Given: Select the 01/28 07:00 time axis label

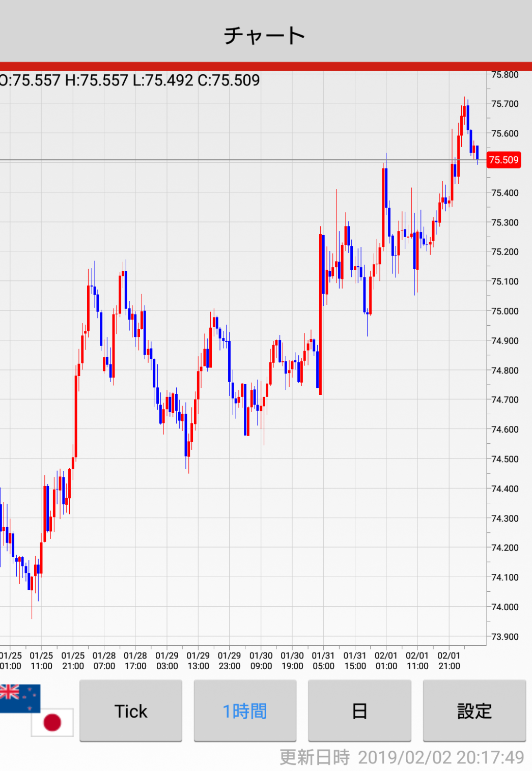Looking at the screenshot, I should [x=104, y=661].
